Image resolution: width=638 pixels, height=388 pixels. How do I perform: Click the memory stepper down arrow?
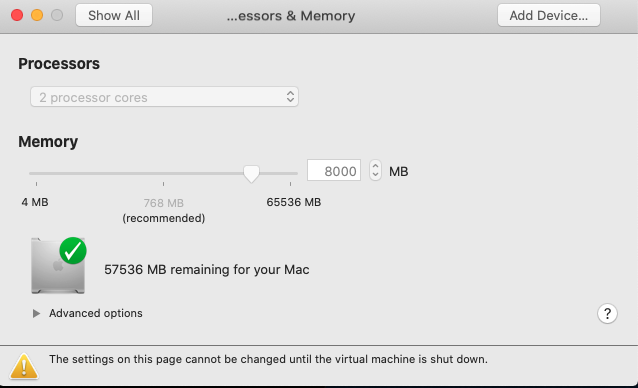click(375, 175)
